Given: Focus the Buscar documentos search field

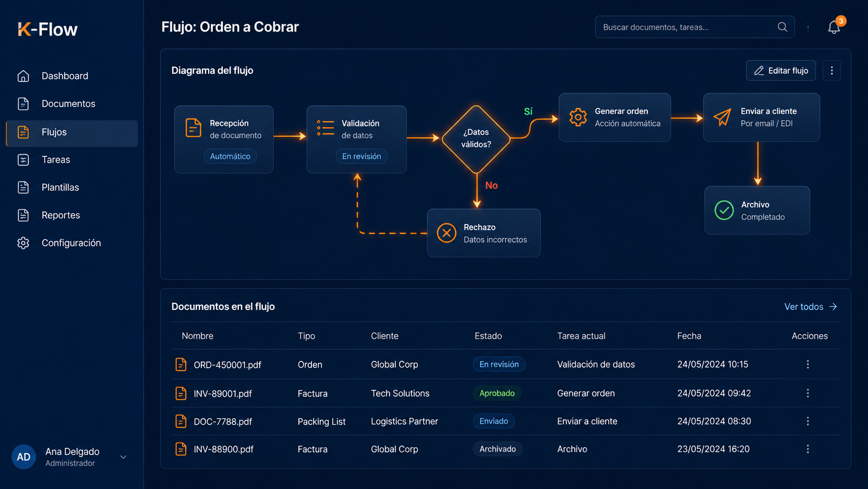Looking at the screenshot, I should pos(695,27).
